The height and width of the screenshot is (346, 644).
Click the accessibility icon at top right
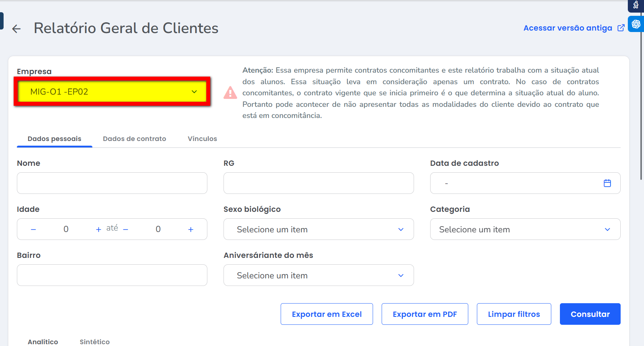(x=636, y=5)
